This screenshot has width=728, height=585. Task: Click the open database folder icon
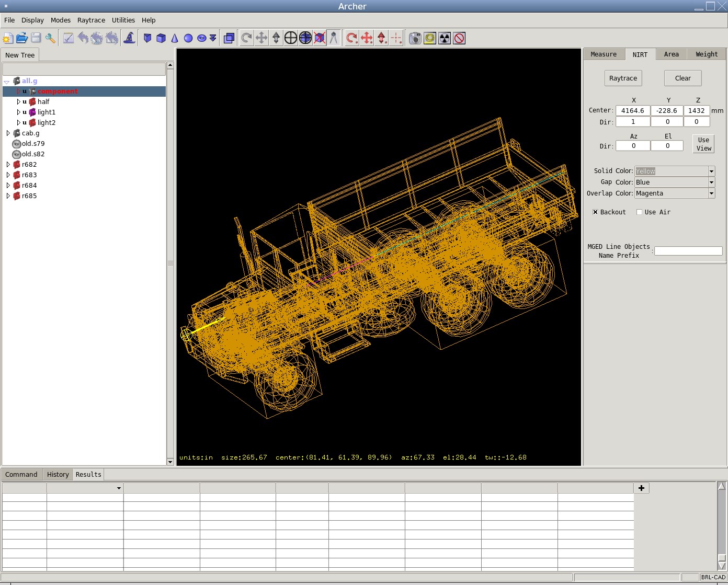point(21,38)
